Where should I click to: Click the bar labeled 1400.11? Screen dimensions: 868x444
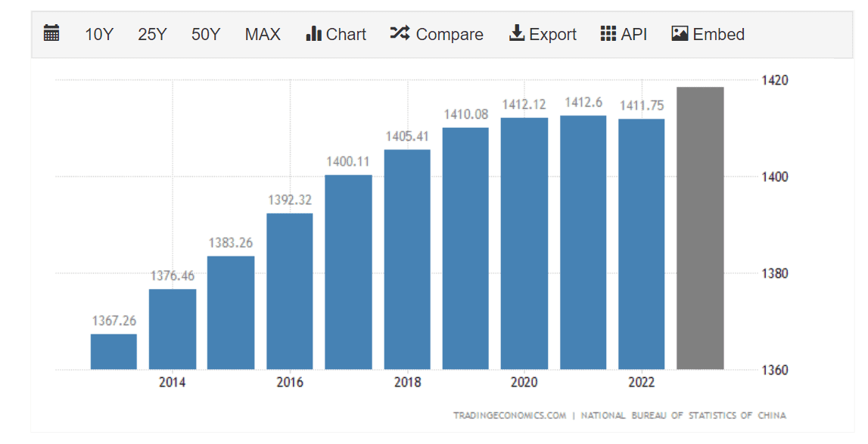348,272
